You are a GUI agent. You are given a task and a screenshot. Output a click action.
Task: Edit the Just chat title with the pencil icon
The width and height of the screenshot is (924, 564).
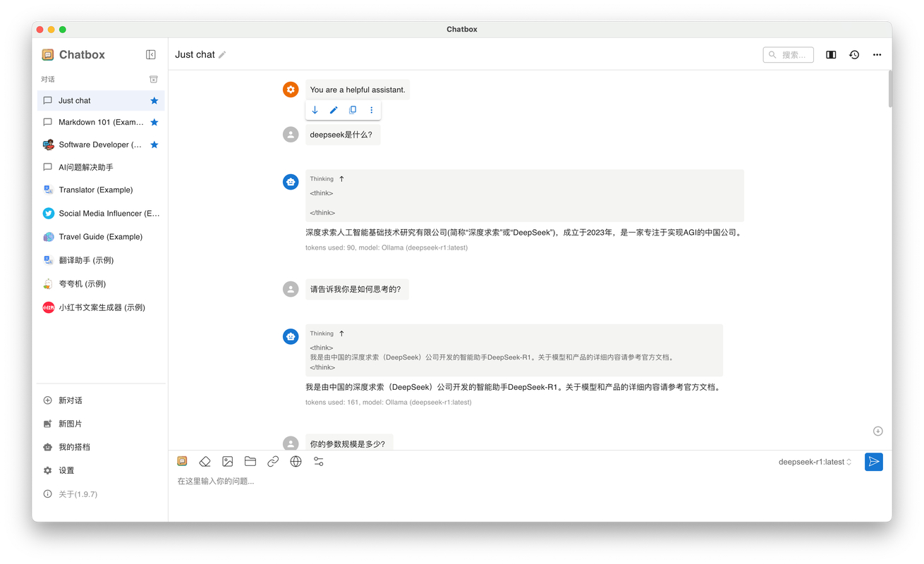[222, 54]
